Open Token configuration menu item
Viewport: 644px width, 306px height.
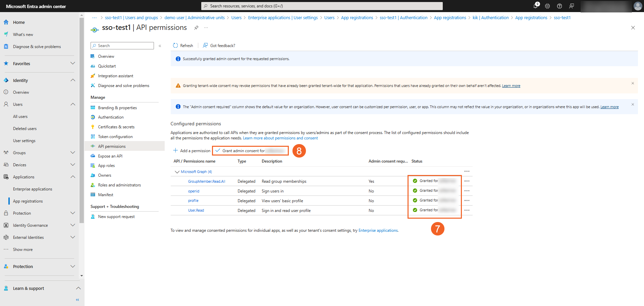click(x=115, y=137)
